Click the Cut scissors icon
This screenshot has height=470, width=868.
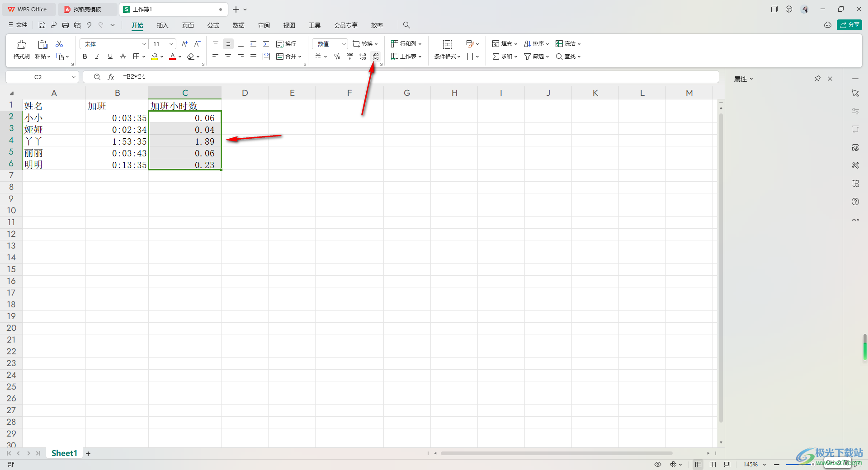point(59,44)
